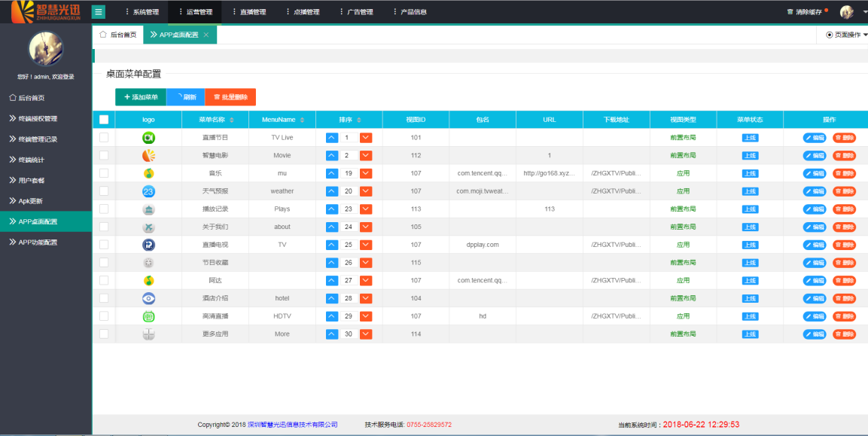The width and height of the screenshot is (868, 436).
Task: Check the box for the 直播电视 row
Action: tap(104, 244)
